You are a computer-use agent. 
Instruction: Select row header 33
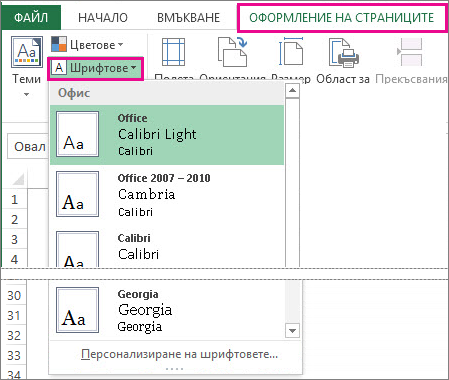point(14,355)
